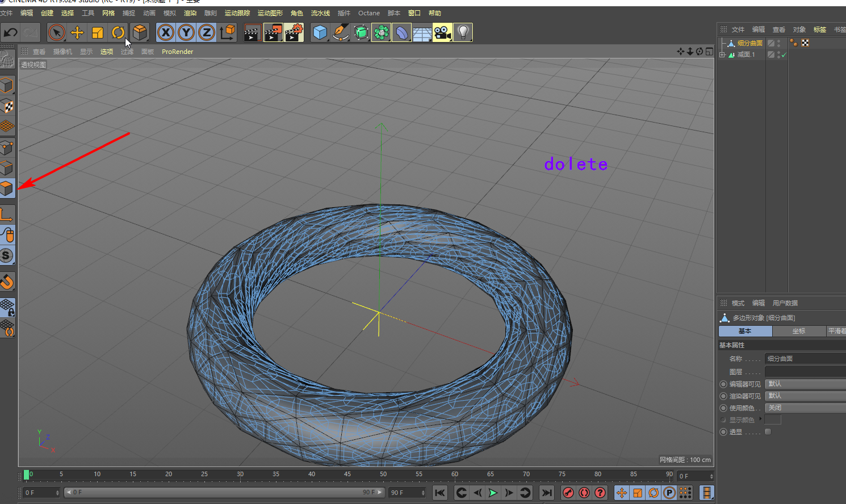
Task: Play the animation forward
Action: pos(493,493)
